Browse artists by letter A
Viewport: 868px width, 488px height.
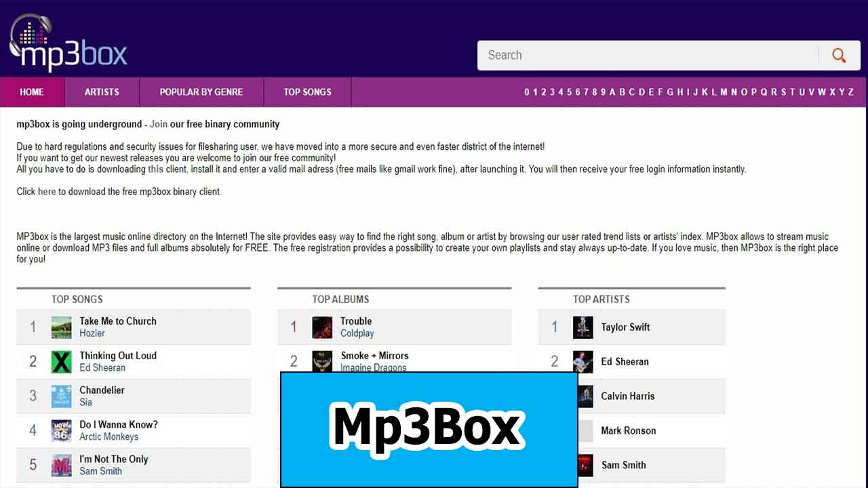pos(612,92)
